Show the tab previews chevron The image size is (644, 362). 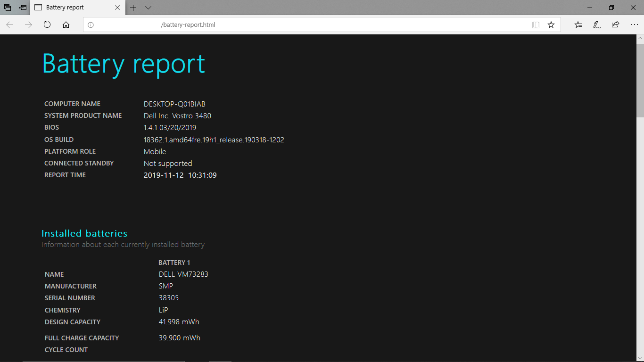point(148,8)
